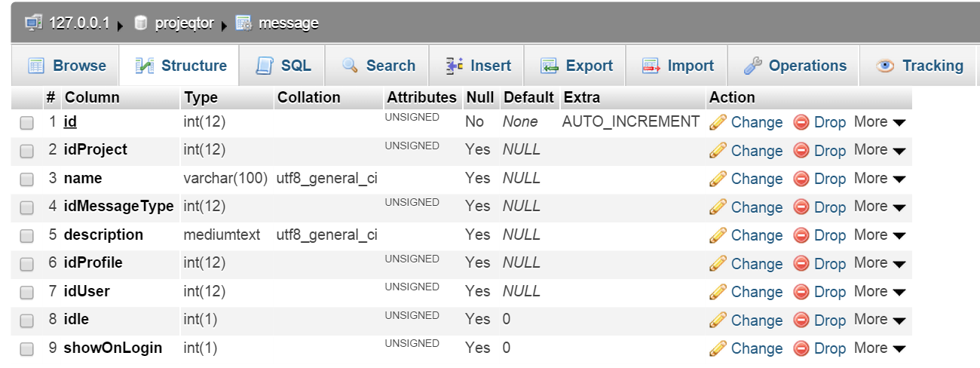Click the pencil icon for description row
The image size is (980, 368).
point(718,235)
